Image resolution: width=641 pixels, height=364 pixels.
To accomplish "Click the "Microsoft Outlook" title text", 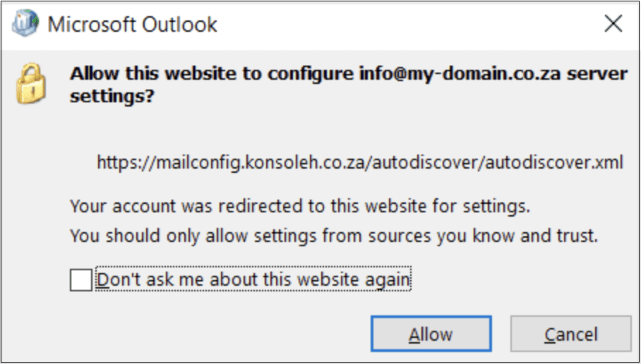I will (x=132, y=25).
